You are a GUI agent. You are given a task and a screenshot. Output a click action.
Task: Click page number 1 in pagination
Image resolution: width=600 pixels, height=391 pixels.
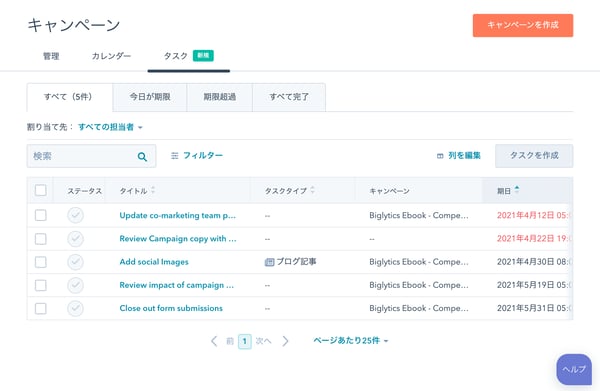[x=245, y=341]
